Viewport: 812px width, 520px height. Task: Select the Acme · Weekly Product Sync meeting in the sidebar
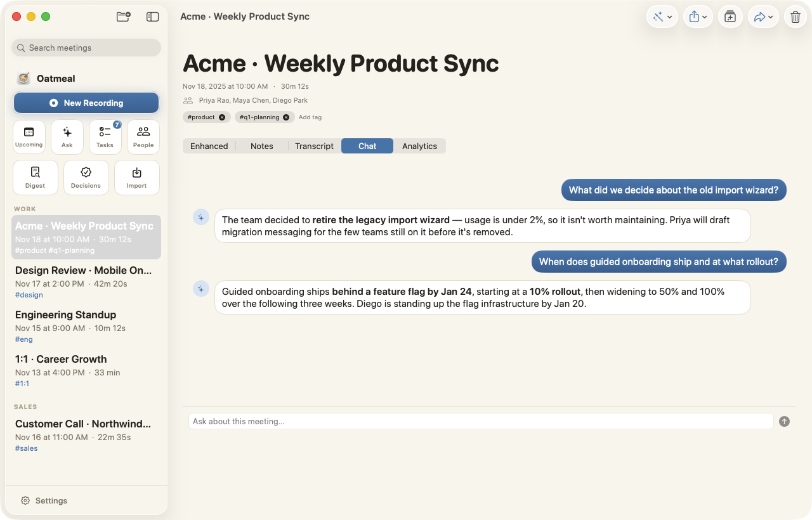(x=86, y=237)
